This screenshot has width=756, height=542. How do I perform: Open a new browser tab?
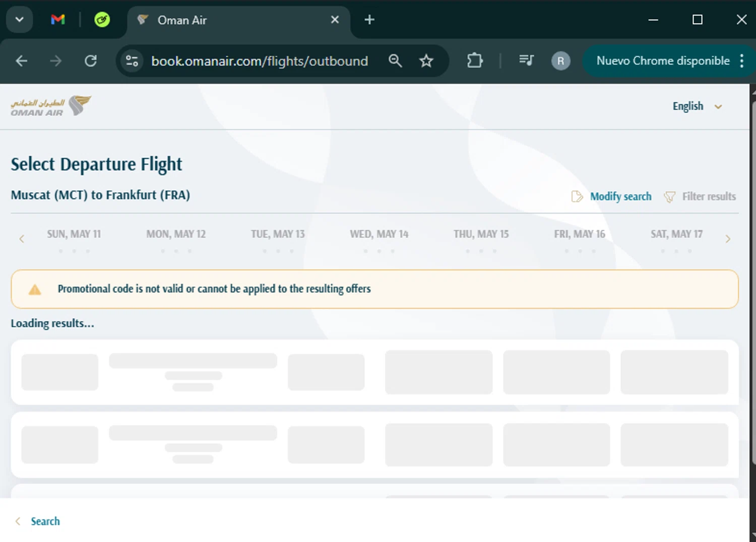coord(369,20)
